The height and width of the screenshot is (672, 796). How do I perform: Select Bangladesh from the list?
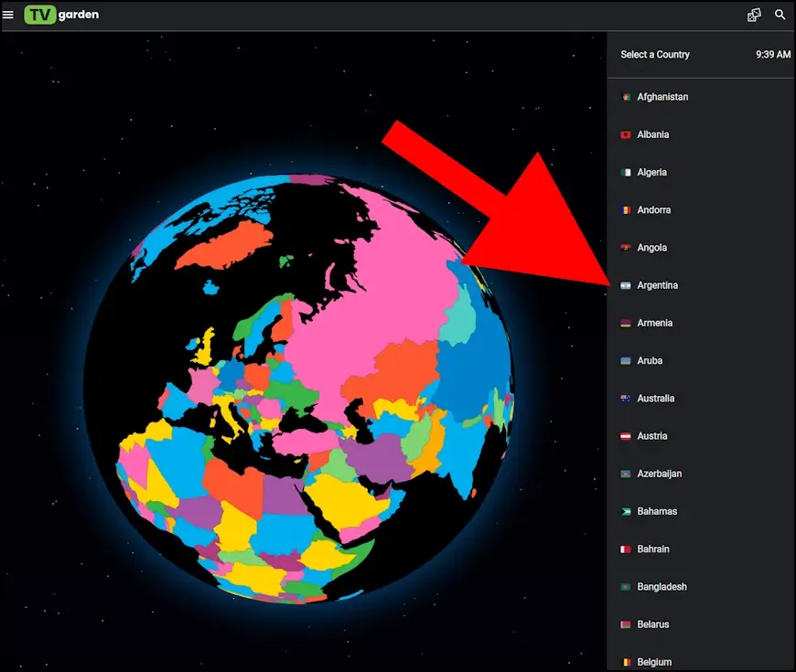[662, 587]
